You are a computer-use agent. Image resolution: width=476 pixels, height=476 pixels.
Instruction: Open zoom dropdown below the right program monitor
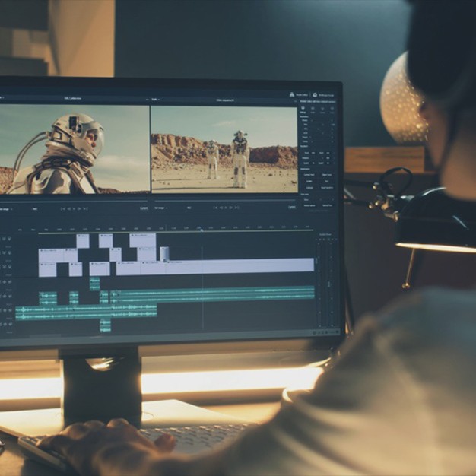tap(161, 208)
